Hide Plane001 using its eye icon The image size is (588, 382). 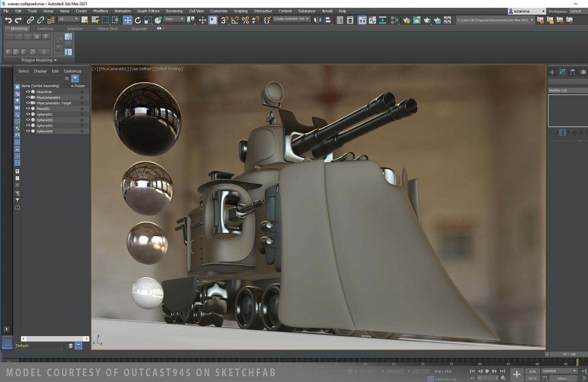coord(28,108)
